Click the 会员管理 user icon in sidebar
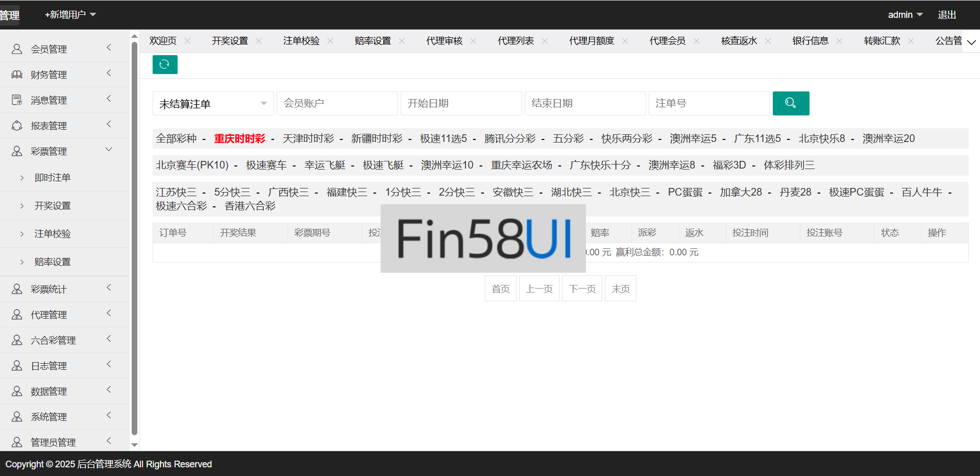This screenshot has height=476, width=980. tap(17, 49)
